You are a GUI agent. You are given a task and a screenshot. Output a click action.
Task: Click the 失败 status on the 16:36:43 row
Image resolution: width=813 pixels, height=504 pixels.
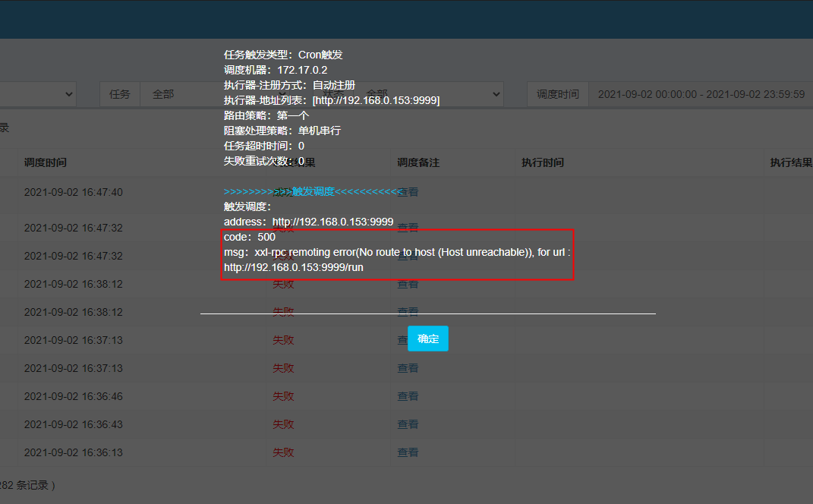pyautogui.click(x=283, y=424)
